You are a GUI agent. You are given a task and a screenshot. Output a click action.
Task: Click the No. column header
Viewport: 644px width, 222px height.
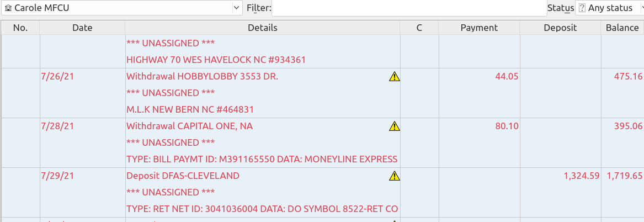tap(20, 28)
